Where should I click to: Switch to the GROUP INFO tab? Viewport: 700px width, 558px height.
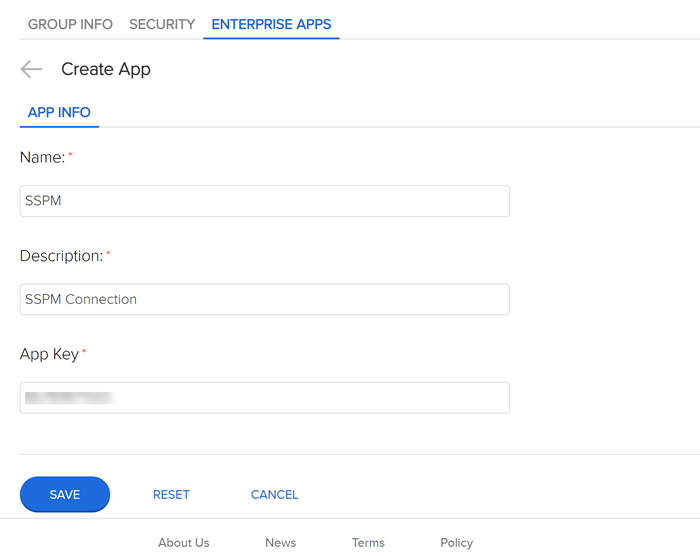(70, 24)
